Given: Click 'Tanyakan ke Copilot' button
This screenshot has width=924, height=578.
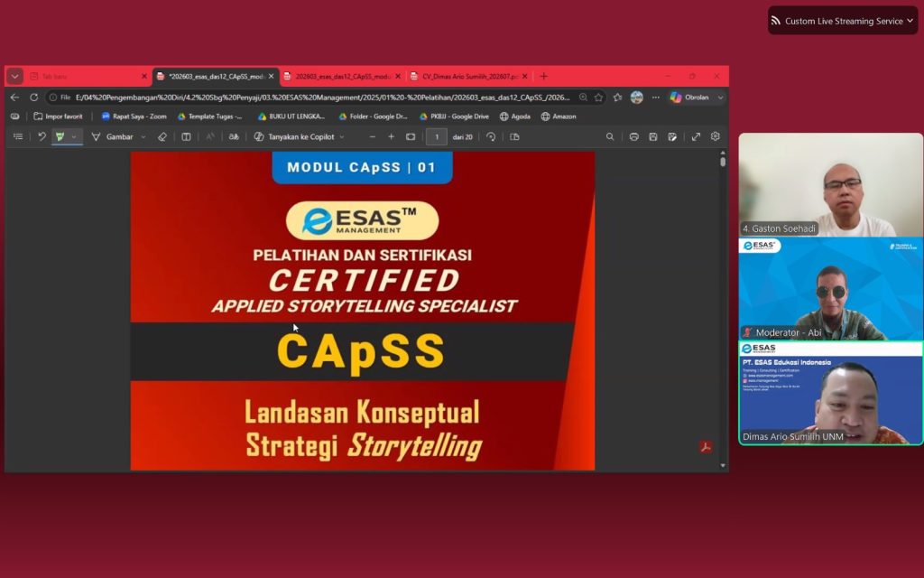Looking at the screenshot, I should pos(294,137).
